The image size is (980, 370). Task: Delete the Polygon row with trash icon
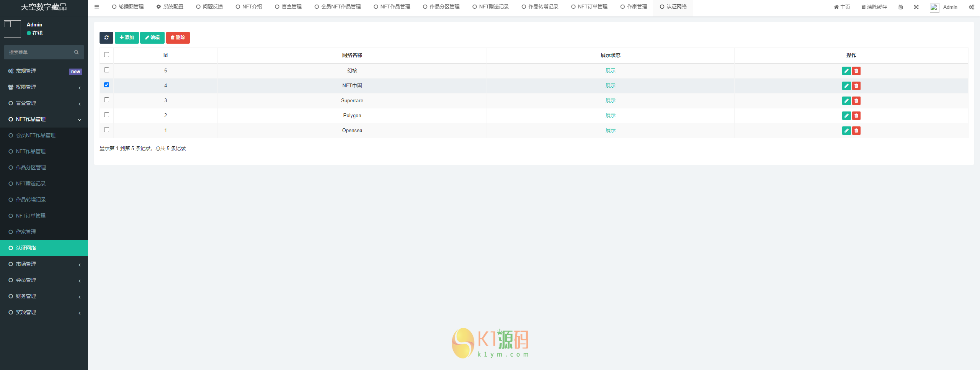pos(856,116)
